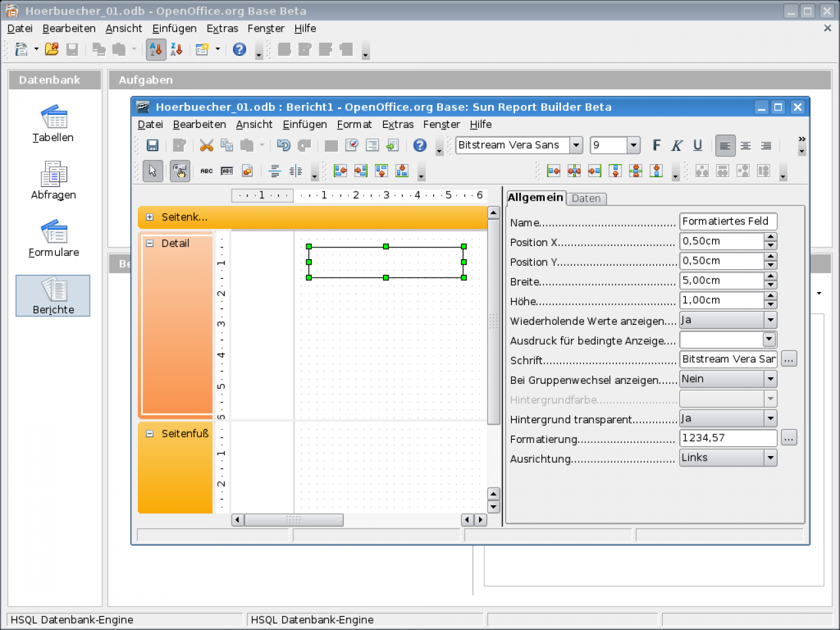The height and width of the screenshot is (630, 840).
Task: Select Berichte in the Datenbank pane
Action: tap(53, 296)
